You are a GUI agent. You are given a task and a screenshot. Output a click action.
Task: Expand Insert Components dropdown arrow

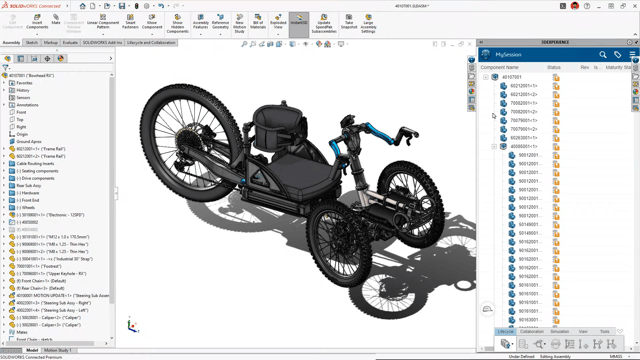pyautogui.click(x=37, y=34)
